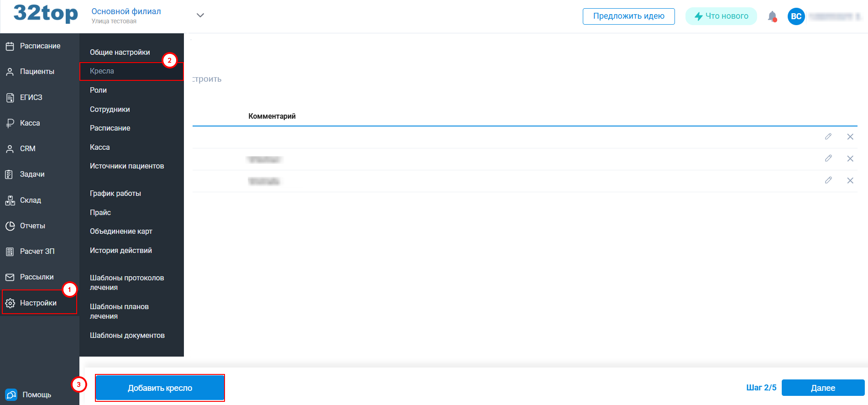868x405 pixels.
Task: Open the Касса ruble icon in sidebar
Action: 10,123
